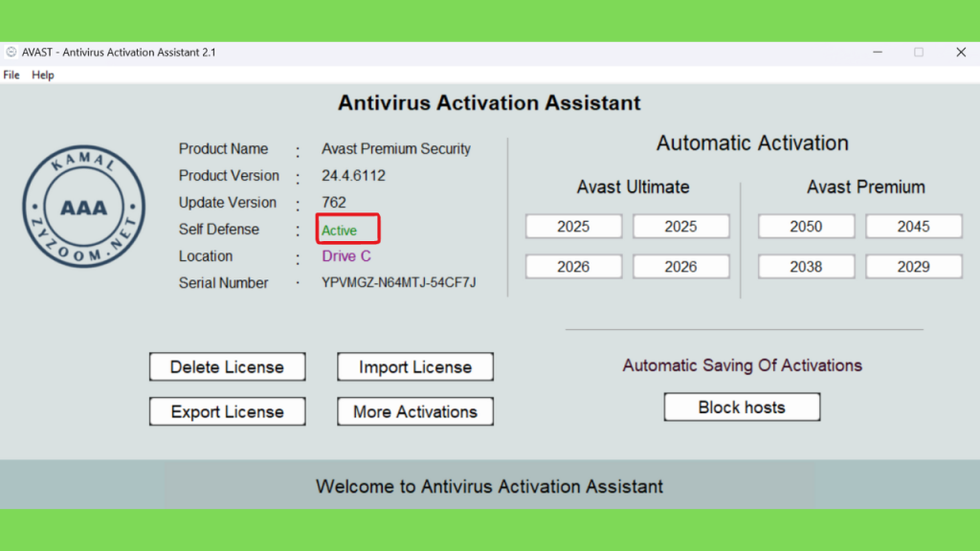Click the Export License button
Screen dimensions: 980x551
[228, 411]
